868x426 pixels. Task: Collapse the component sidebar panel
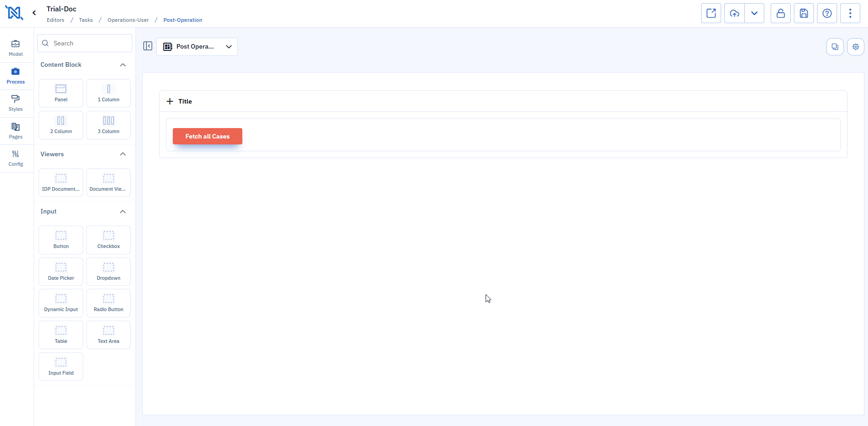(148, 46)
